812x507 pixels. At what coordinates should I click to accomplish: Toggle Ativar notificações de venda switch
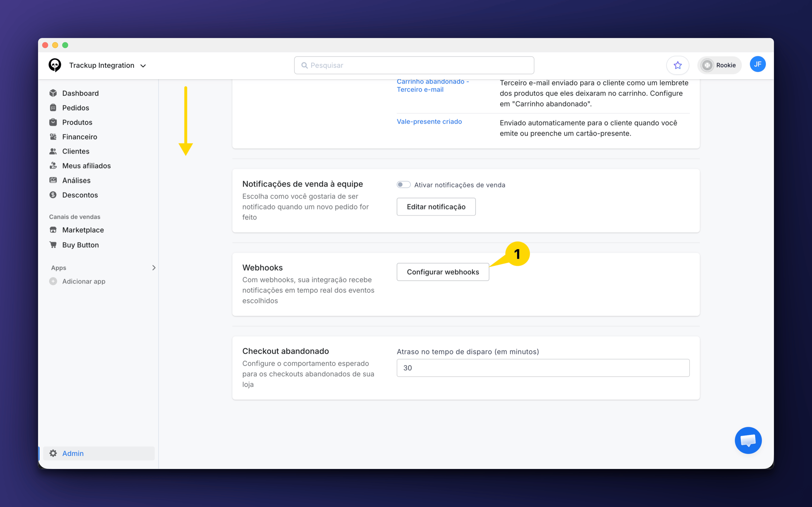pyautogui.click(x=403, y=185)
